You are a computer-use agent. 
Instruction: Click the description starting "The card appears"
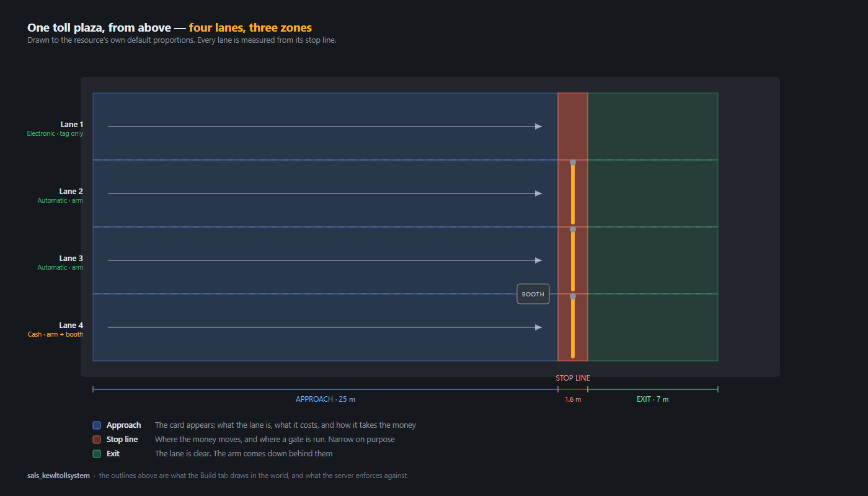[285, 425]
